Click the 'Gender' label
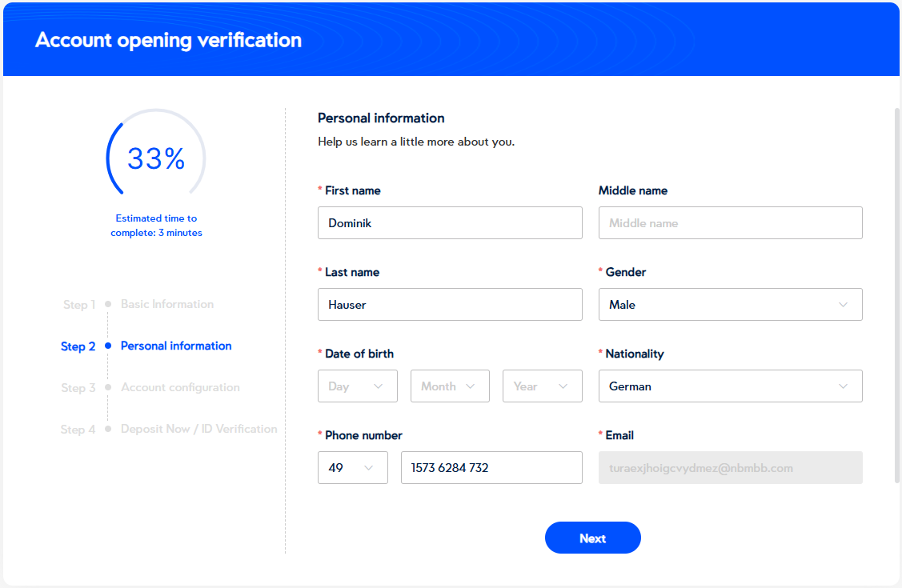The height and width of the screenshot is (588, 902). 625,272
